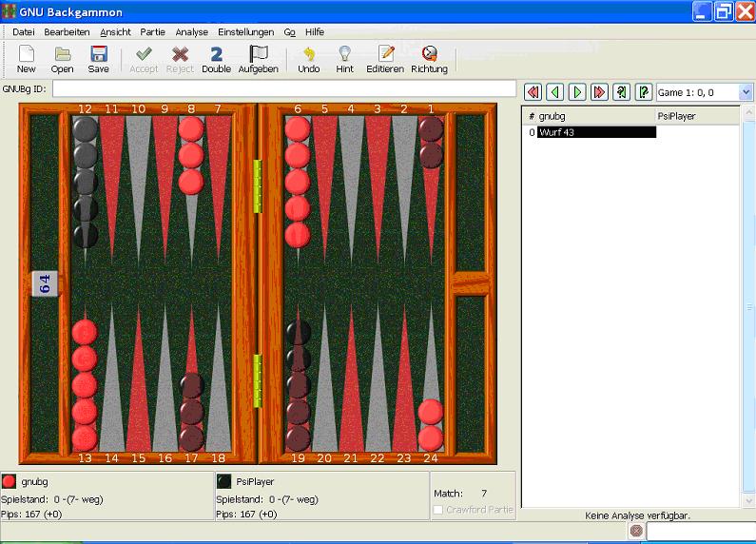Step forward one move with the single right arrow
The height and width of the screenshot is (544, 756).
click(577, 91)
